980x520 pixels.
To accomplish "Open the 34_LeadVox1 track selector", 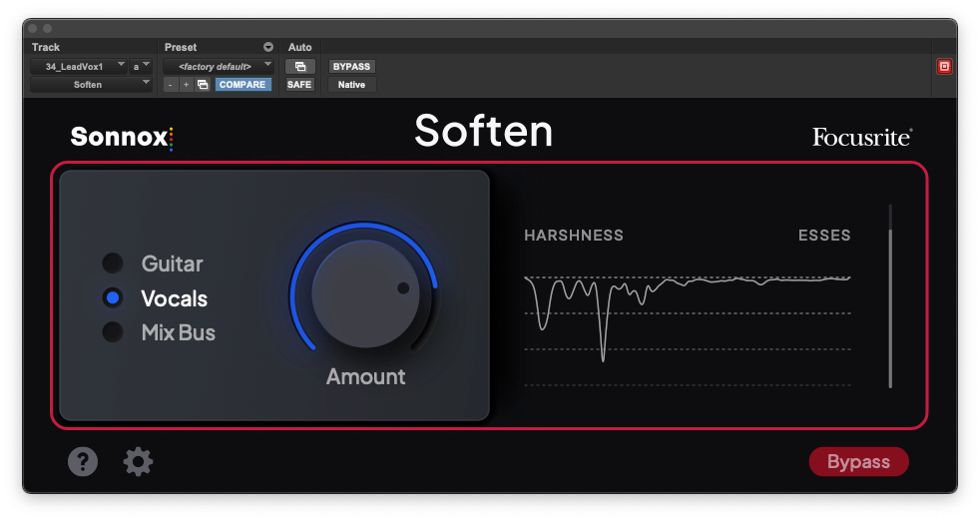I will [x=78, y=66].
